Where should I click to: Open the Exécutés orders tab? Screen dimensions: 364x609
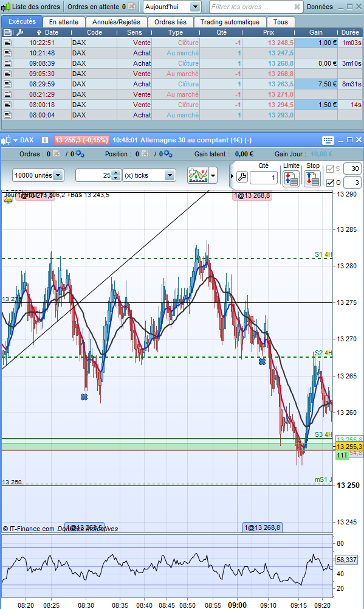pos(22,22)
